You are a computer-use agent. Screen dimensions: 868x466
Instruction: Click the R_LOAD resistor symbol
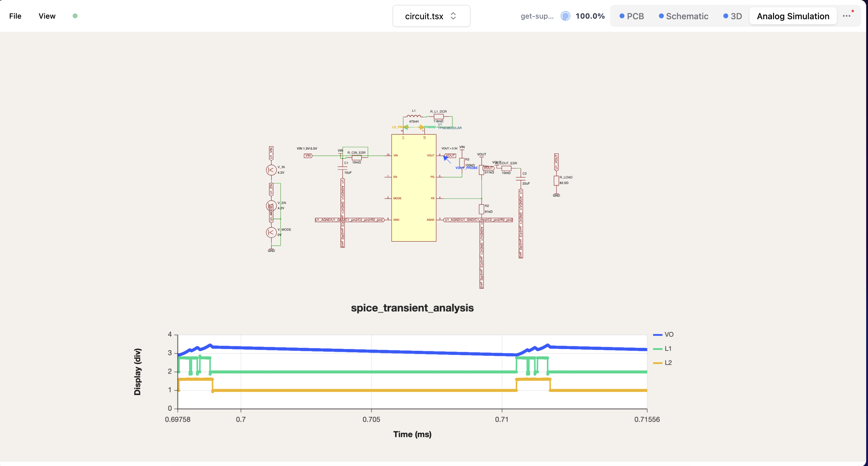556,180
